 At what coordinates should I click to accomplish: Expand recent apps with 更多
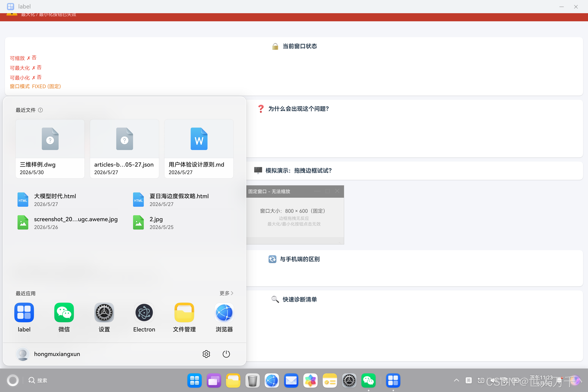pos(227,293)
